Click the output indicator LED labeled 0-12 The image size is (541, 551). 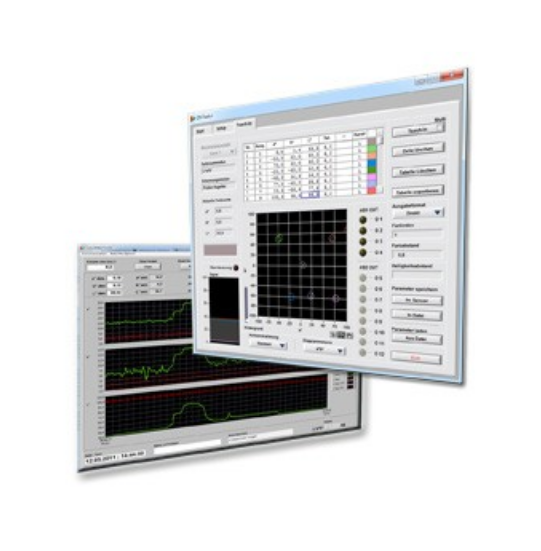(363, 353)
